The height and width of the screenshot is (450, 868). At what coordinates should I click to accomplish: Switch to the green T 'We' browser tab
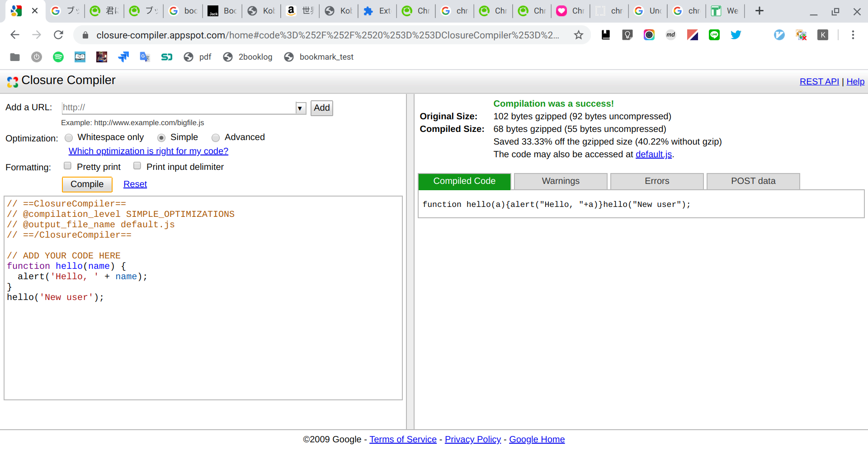click(724, 11)
